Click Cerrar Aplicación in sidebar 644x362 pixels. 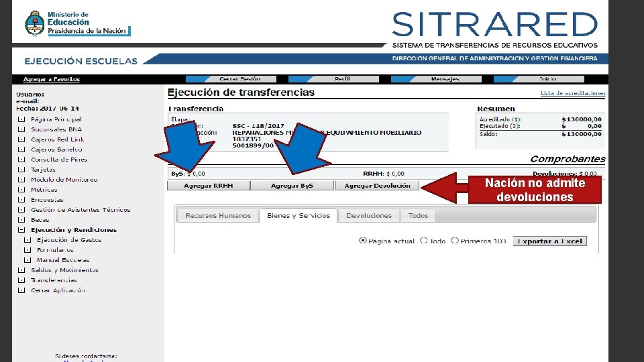(58, 290)
